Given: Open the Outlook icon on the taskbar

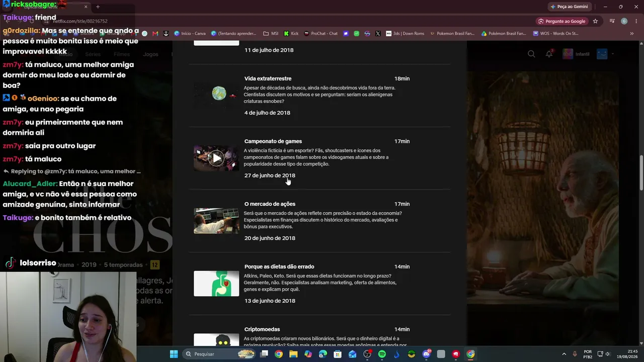Looking at the screenshot, I should pyautogui.click(x=352, y=354).
